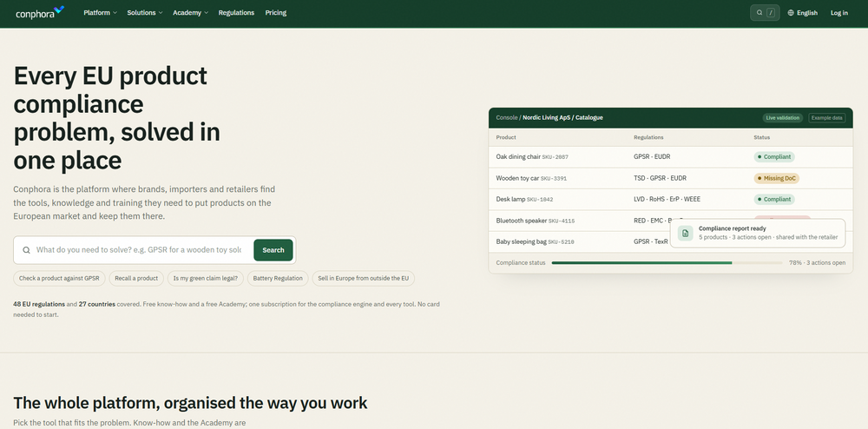Click the 'Console' breadcrumb text
This screenshot has height=429, width=868.
[x=507, y=118]
